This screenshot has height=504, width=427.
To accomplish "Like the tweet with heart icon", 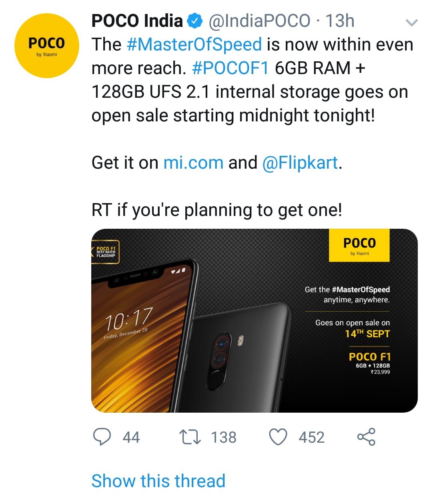I will [278, 437].
